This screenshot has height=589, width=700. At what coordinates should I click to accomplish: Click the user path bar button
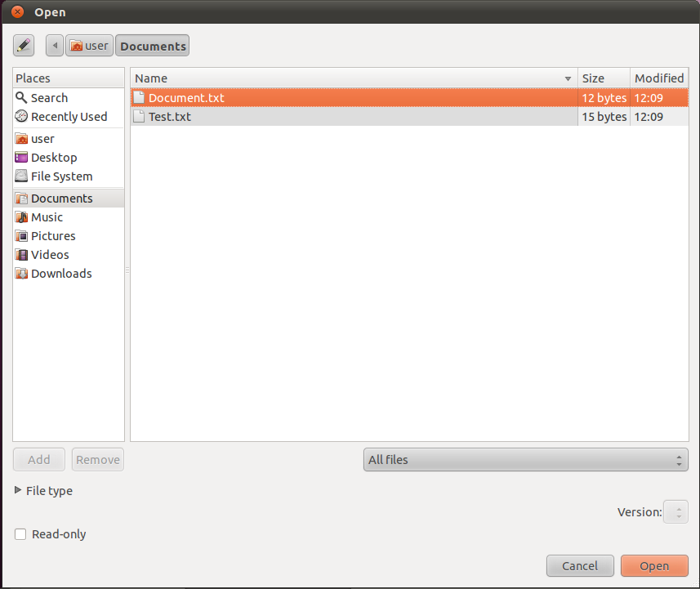[89, 46]
